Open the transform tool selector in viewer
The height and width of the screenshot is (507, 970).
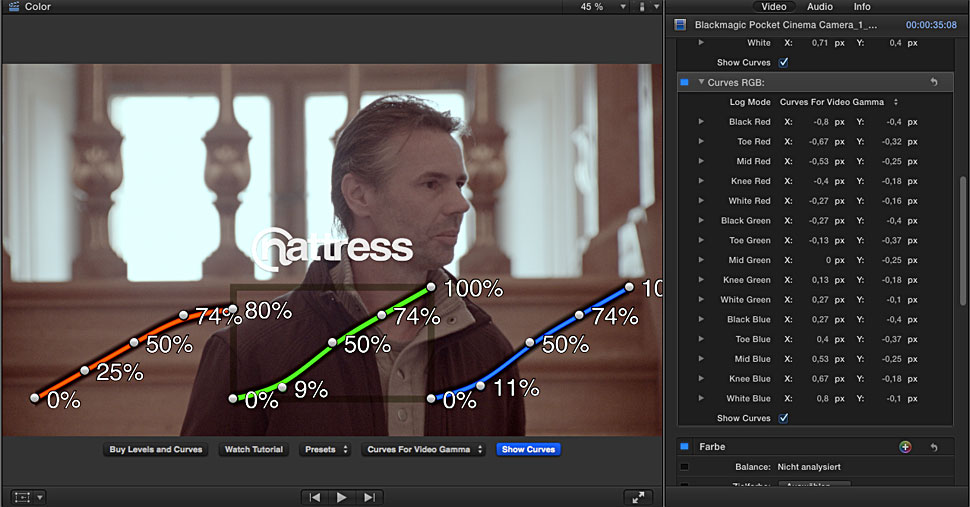[27, 497]
